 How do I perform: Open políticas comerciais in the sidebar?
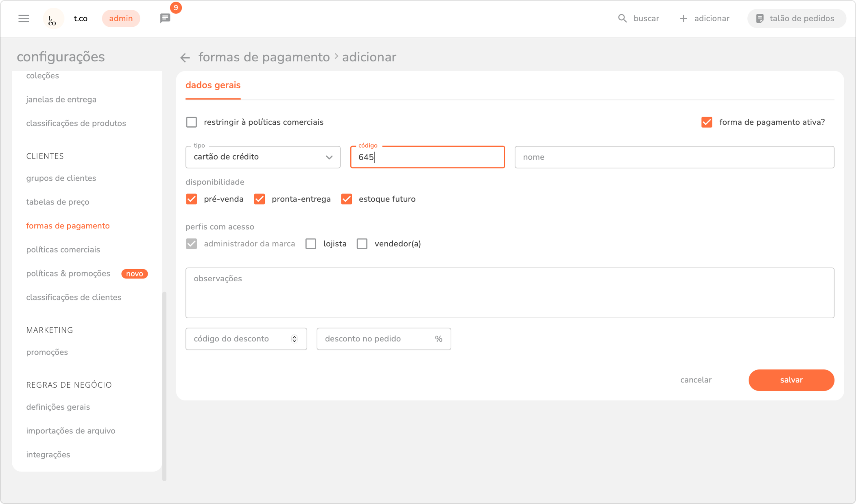63,250
